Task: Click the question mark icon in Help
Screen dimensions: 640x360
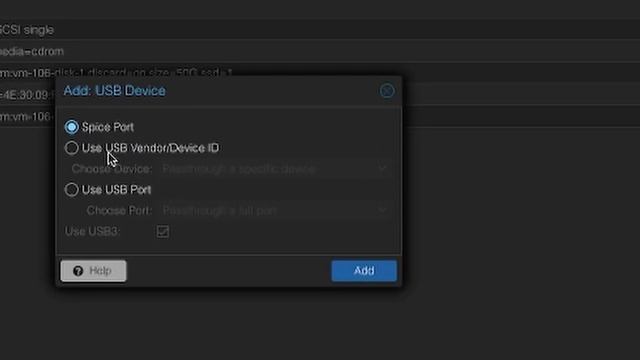Action: [x=78, y=271]
